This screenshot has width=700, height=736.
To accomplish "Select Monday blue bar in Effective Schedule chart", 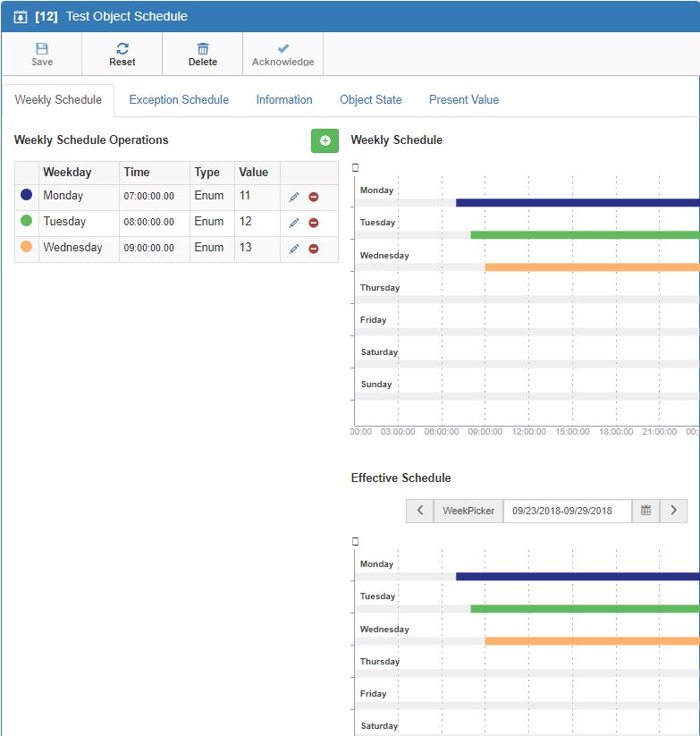I will (x=578, y=577).
